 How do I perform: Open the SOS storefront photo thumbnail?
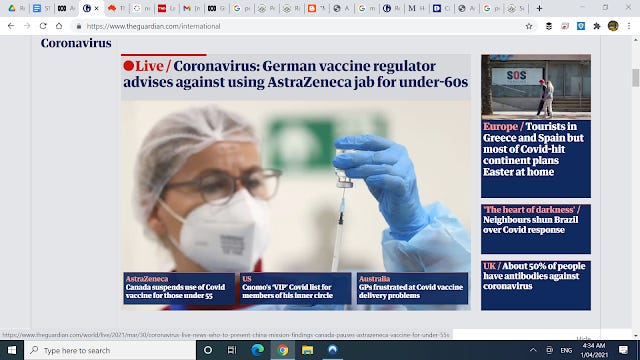pyautogui.click(x=536, y=87)
